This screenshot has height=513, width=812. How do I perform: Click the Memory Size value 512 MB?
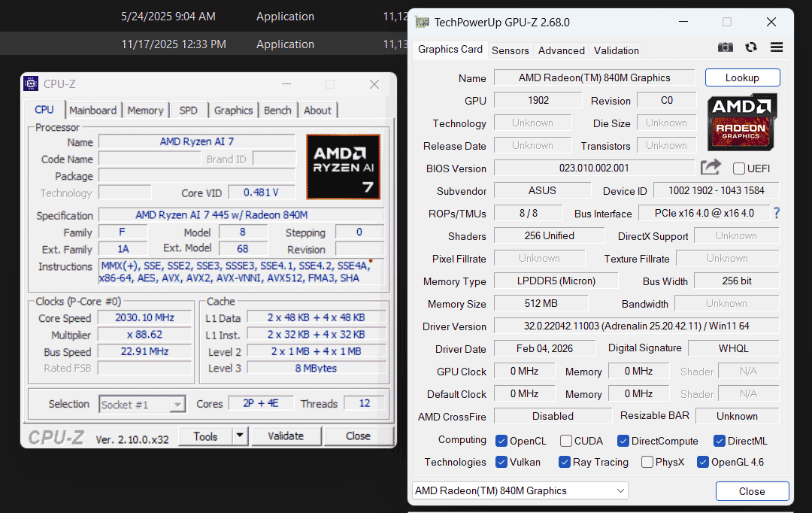pos(541,303)
